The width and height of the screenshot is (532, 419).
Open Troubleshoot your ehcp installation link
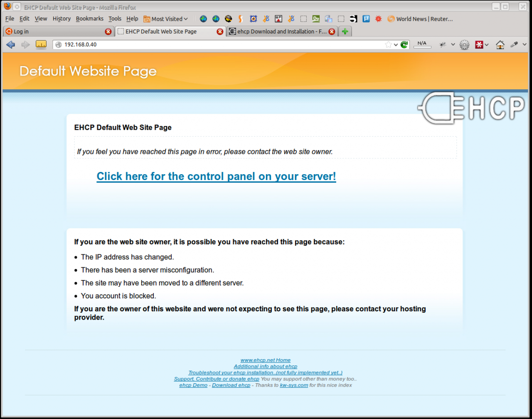coord(265,372)
